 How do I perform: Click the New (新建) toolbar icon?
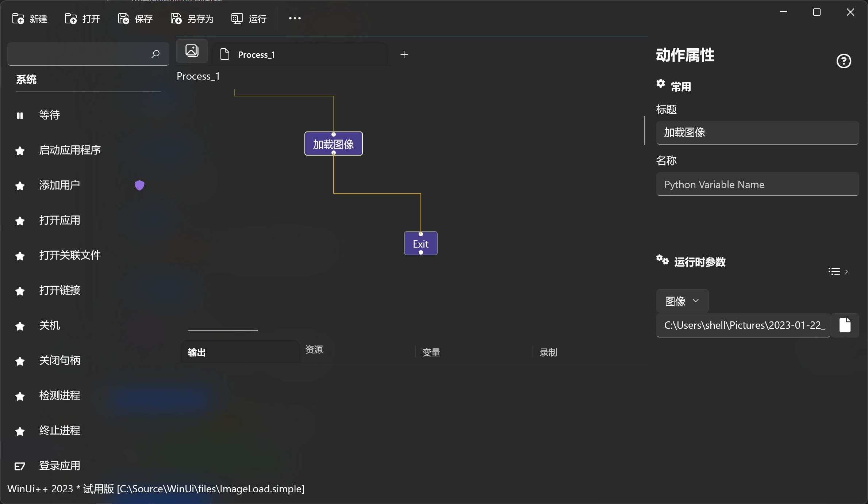pos(18,19)
